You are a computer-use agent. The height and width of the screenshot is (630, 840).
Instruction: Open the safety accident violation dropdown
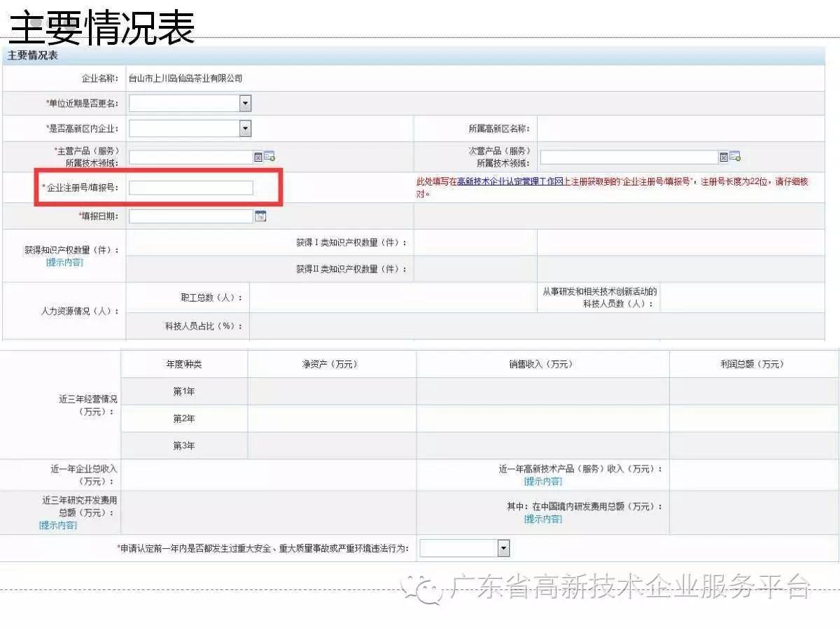point(503,548)
